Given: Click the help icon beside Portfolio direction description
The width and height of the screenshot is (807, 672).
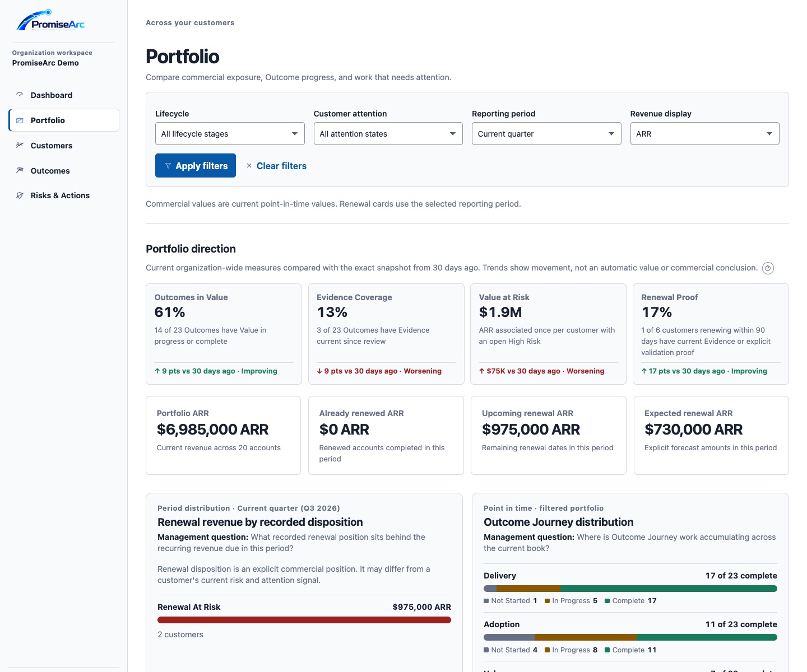Looking at the screenshot, I should point(768,268).
